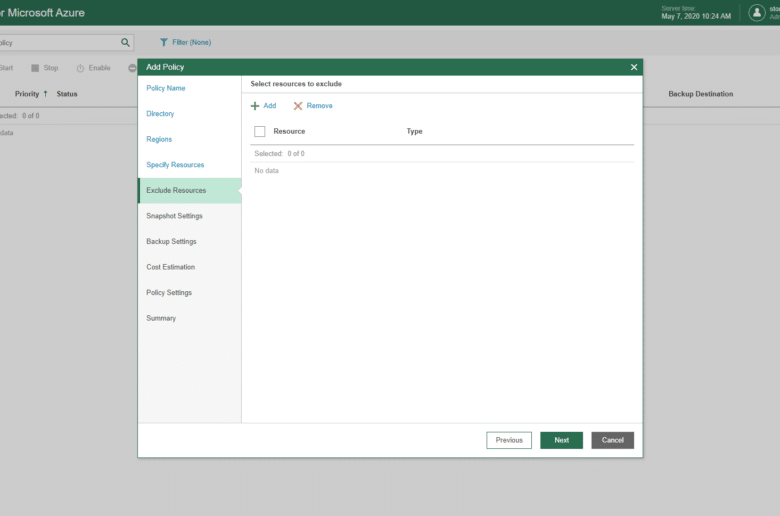The height and width of the screenshot is (516, 780).
Task: Open the Cost Estimation step
Action: coord(190,267)
